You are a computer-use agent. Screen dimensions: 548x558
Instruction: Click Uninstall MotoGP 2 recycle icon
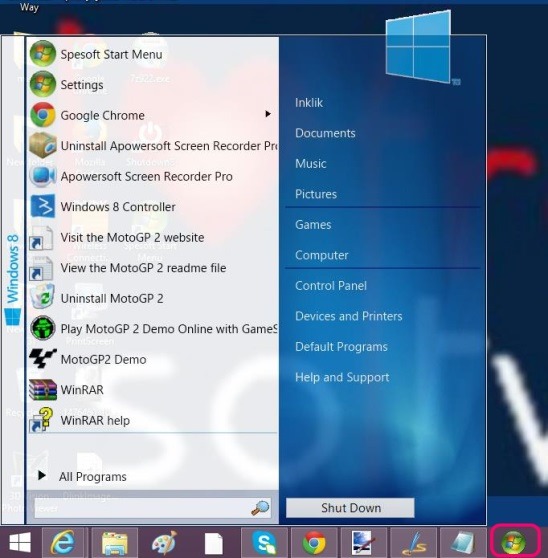click(42, 297)
